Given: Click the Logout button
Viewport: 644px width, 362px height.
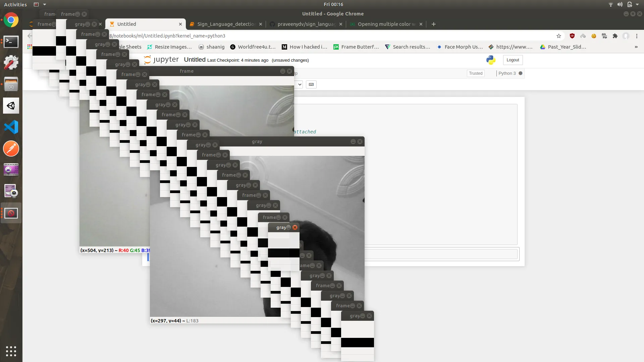Looking at the screenshot, I should pos(513,60).
